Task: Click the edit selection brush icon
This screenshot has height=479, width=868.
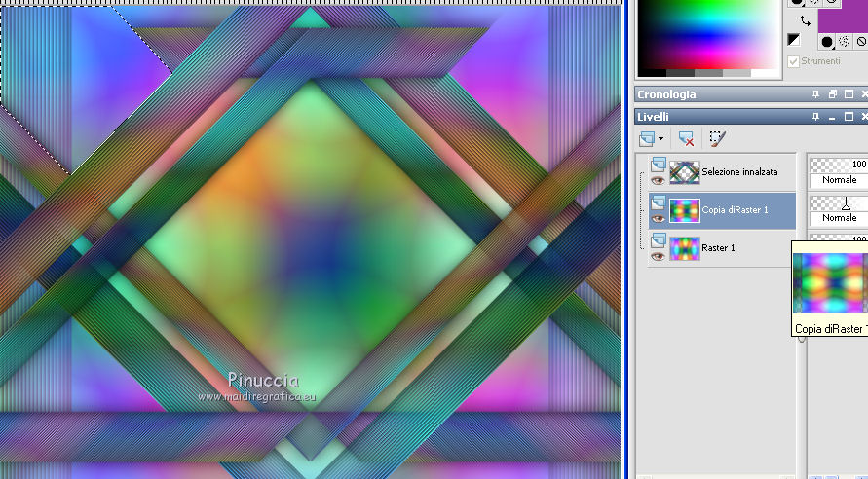Action: pos(717,139)
